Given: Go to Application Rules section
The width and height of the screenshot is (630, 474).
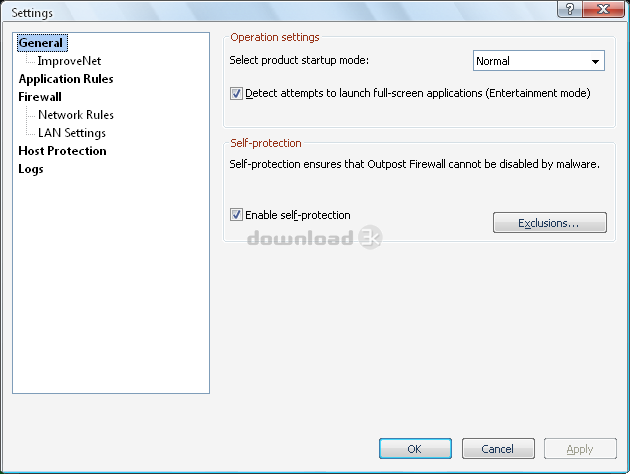Looking at the screenshot, I should (x=66, y=79).
